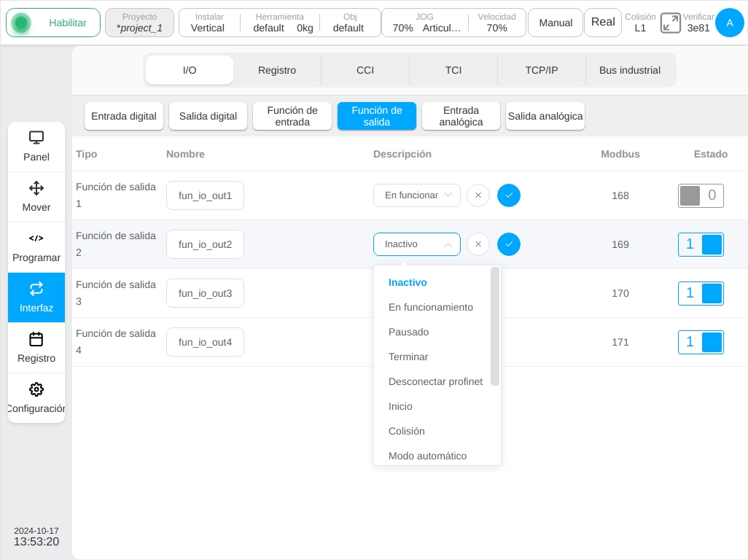Choose 'Inactivo' in the dropdown list
The height and width of the screenshot is (560, 748).
coord(432,282)
